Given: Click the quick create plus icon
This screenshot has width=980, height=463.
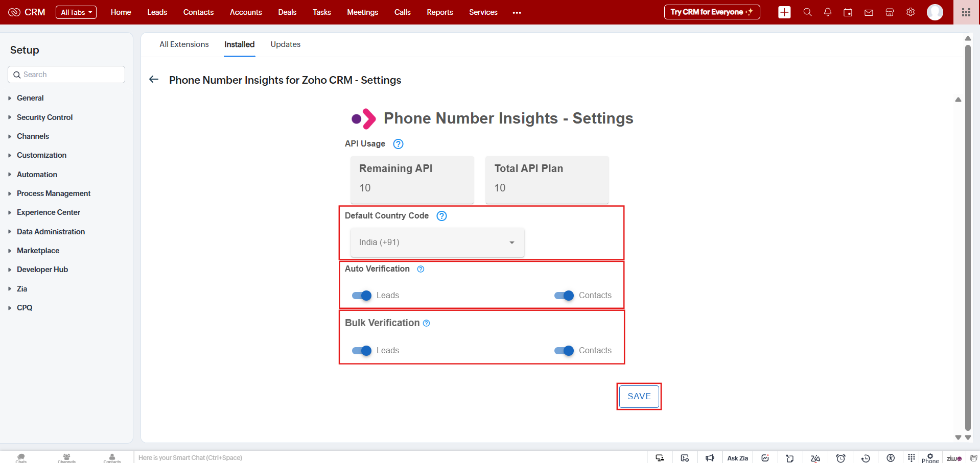Looking at the screenshot, I should 784,12.
